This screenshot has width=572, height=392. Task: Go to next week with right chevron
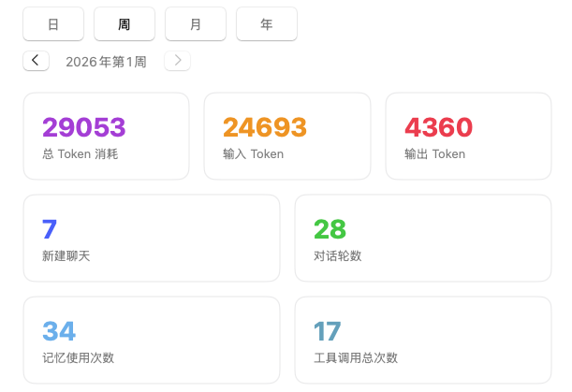[177, 61]
